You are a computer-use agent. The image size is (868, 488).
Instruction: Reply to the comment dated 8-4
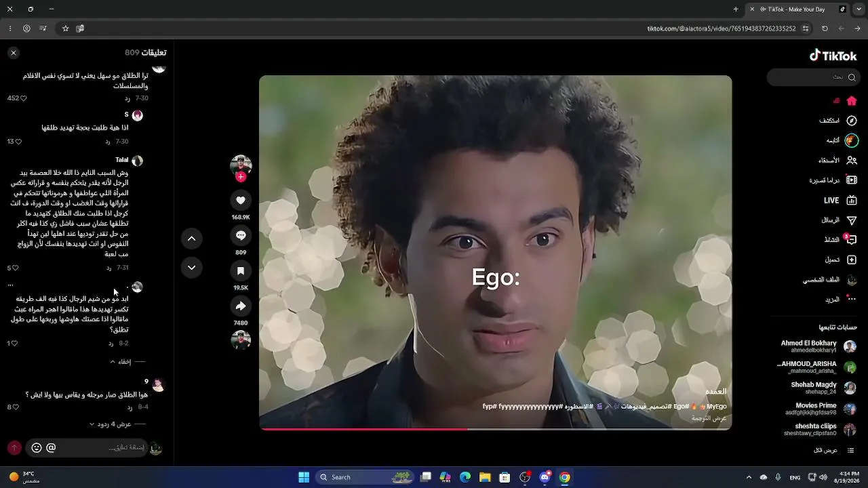pyautogui.click(x=130, y=407)
